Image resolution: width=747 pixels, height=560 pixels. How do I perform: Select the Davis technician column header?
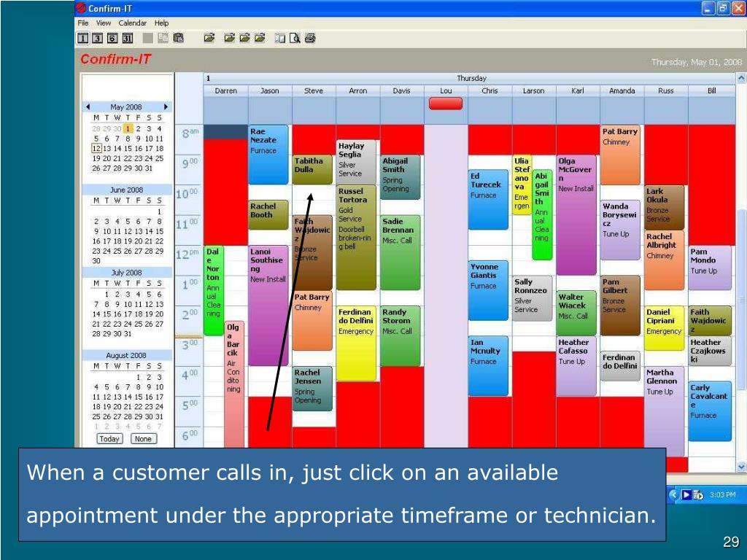point(402,90)
